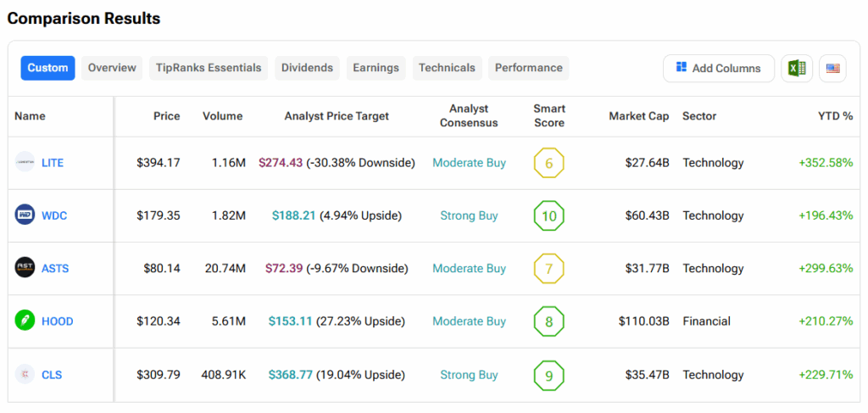Click the WDC company logo icon
868x413 pixels.
pos(25,215)
